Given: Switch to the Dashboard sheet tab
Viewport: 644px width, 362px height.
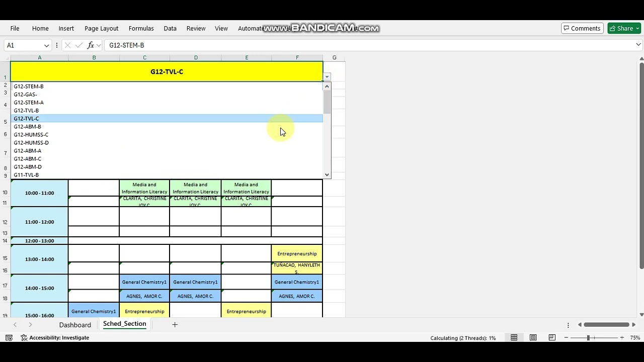Looking at the screenshot, I should coord(75,325).
